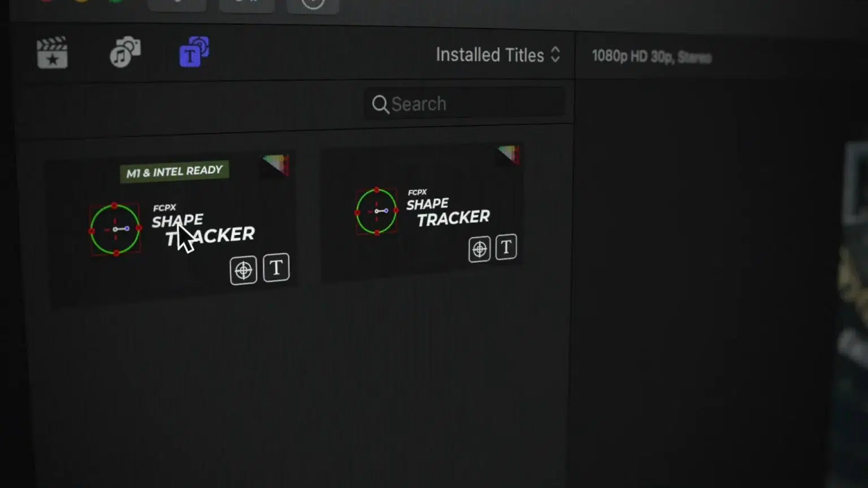Image resolution: width=868 pixels, height=488 pixels.
Task: Click the up-down chevrons beside Installed Titles
Action: point(555,54)
